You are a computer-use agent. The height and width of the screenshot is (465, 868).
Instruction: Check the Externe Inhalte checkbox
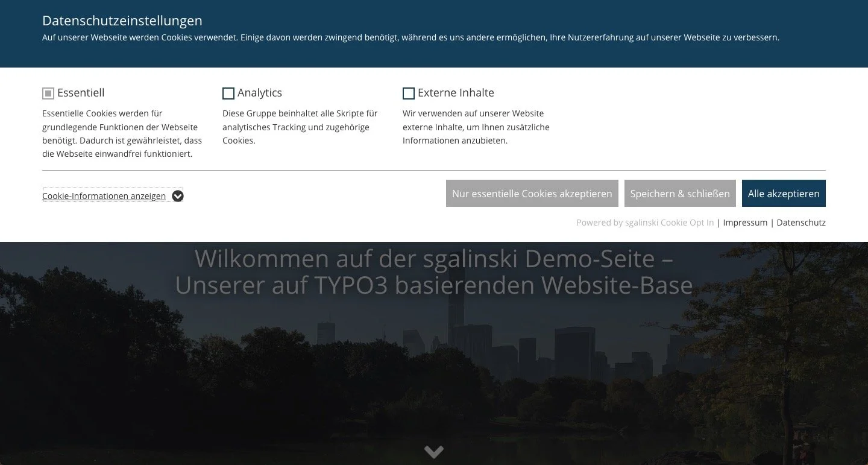click(408, 93)
